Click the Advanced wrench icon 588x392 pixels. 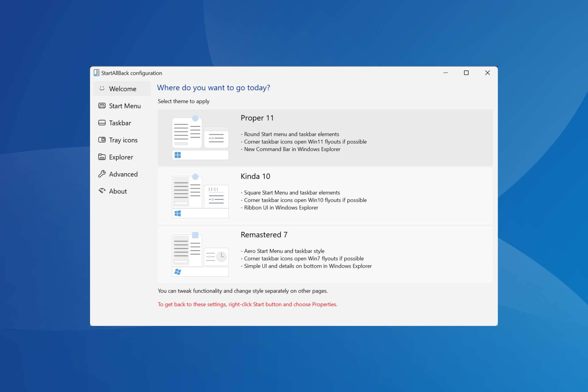click(102, 174)
